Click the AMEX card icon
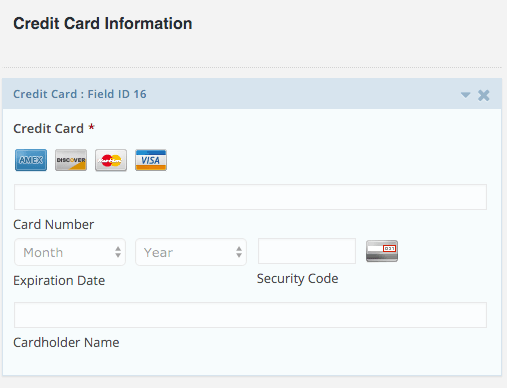 pyautogui.click(x=31, y=160)
